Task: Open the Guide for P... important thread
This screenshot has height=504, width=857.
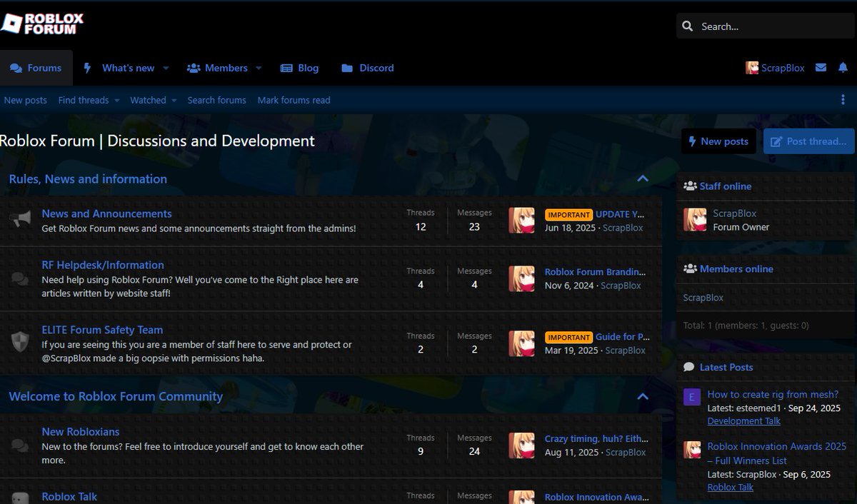Action: 622,337
